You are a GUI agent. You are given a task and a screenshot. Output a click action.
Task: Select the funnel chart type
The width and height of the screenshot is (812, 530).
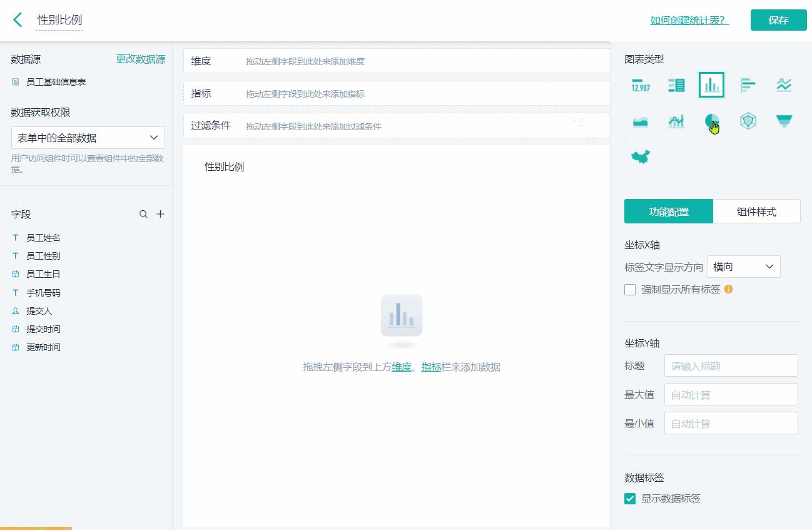783,121
